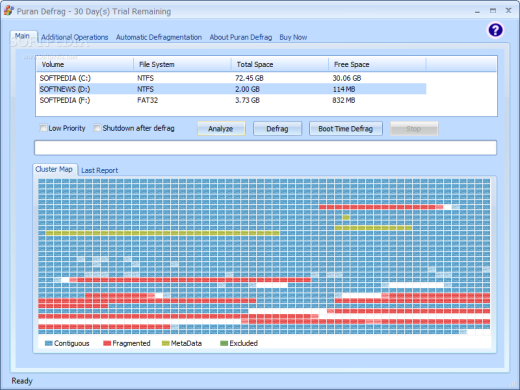
Task: Switch to the Last Report tab
Action: tap(100, 170)
